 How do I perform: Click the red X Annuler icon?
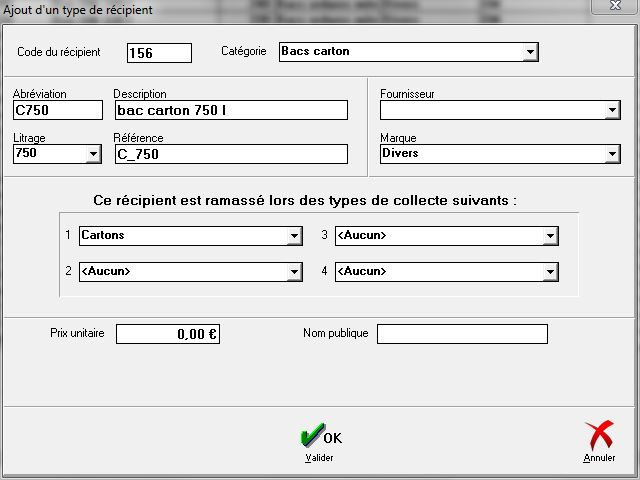pyautogui.click(x=598, y=437)
